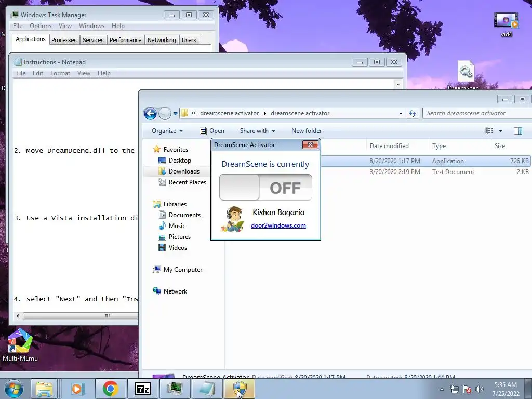Open the view options dropdown arrow
The width and height of the screenshot is (532, 399).
(x=500, y=131)
